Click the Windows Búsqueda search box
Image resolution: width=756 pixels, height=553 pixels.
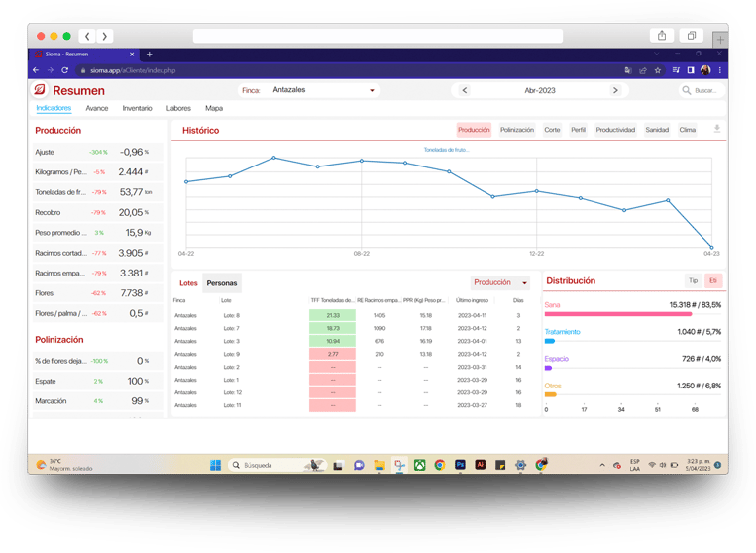point(276,465)
